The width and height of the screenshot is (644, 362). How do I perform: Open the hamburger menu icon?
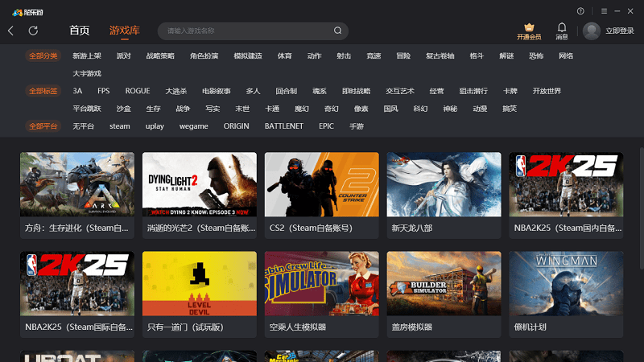point(604,11)
